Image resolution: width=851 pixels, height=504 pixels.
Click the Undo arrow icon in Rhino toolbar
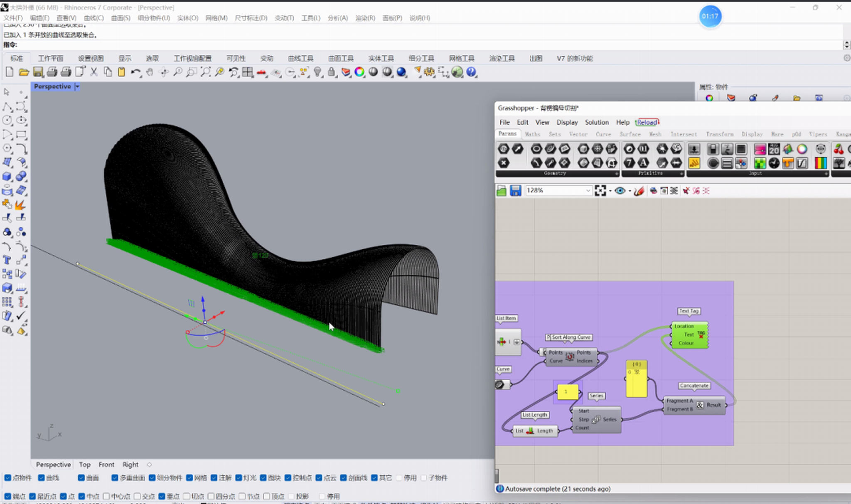click(x=135, y=72)
